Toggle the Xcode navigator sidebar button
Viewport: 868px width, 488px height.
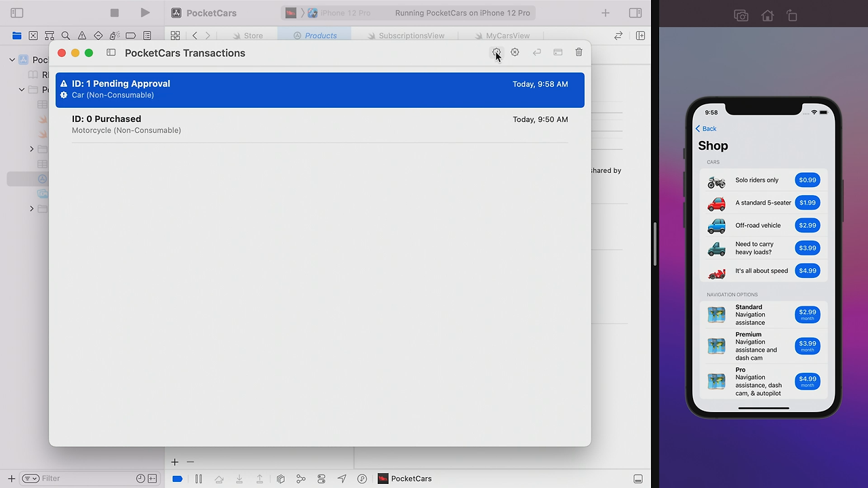click(x=17, y=13)
